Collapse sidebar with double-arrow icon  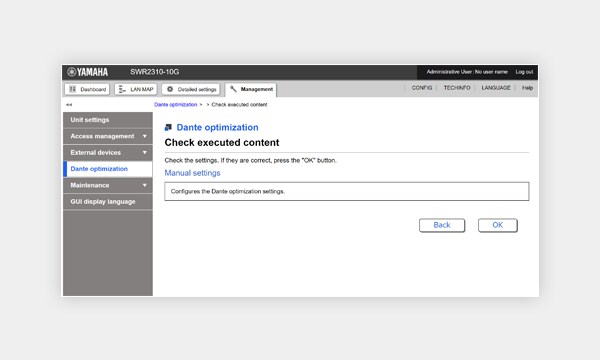coord(69,104)
